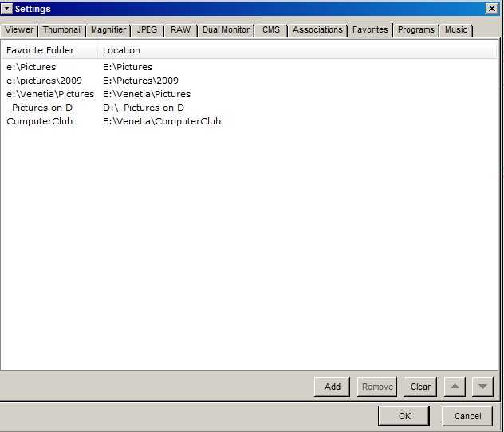The height and width of the screenshot is (432, 504).
Task: Open the Magnifier tab
Action: 108,29
